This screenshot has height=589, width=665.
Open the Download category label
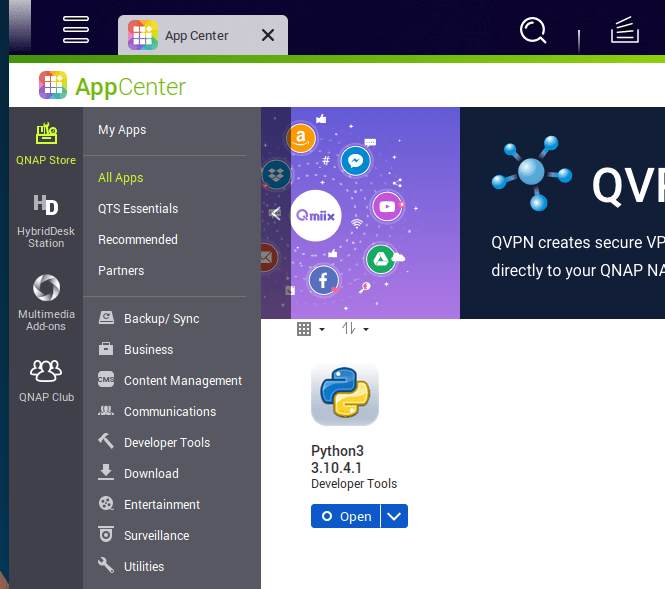tap(151, 474)
